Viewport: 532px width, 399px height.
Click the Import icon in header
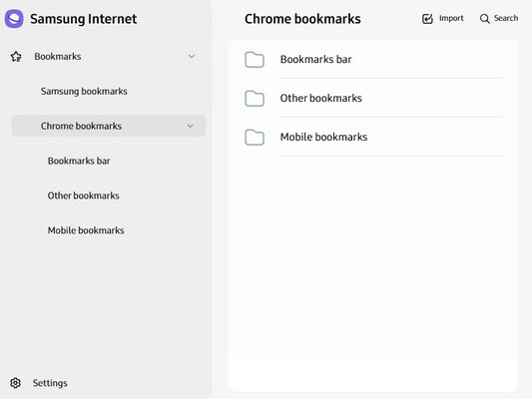pyautogui.click(x=427, y=19)
